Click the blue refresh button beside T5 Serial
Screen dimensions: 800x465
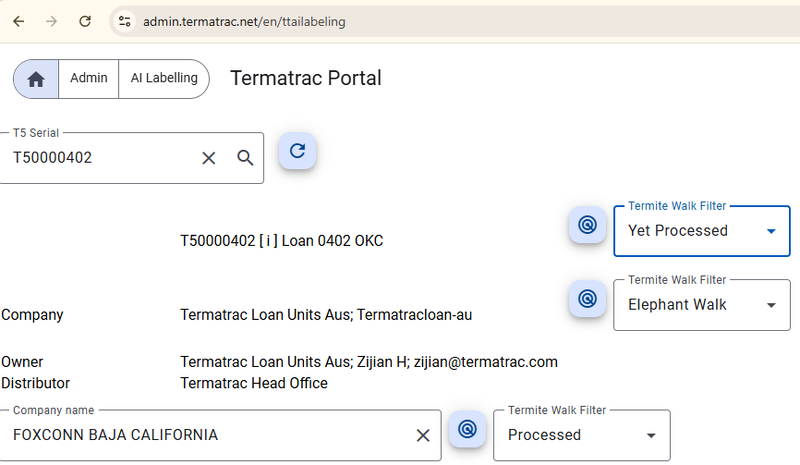tap(297, 151)
